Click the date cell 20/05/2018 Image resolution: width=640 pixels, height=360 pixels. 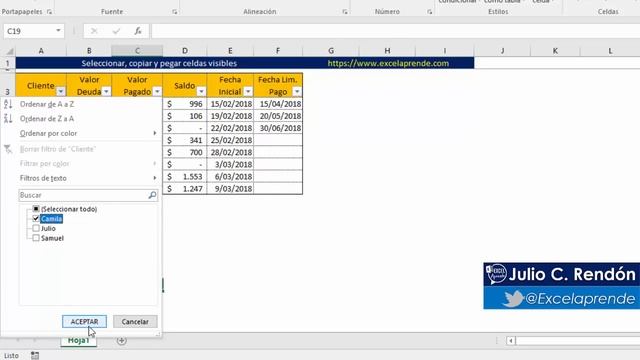[278, 116]
